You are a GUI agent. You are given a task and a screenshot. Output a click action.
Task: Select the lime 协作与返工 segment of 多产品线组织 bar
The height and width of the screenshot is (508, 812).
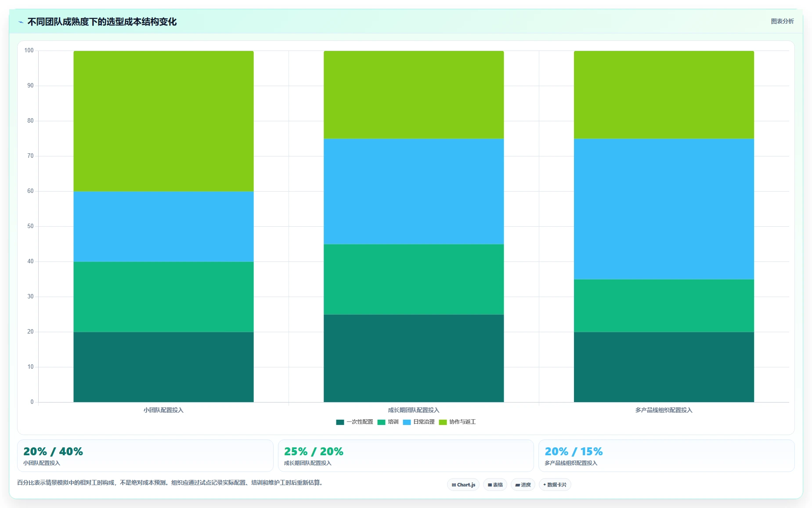coord(664,94)
